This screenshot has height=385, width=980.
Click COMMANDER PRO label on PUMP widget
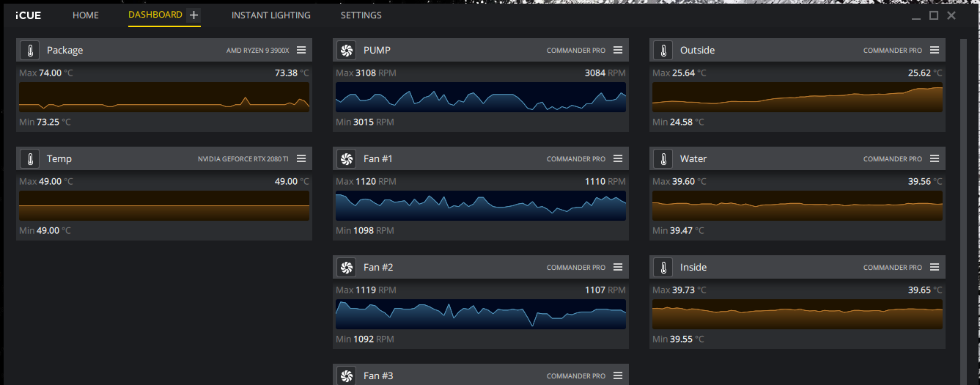pos(576,51)
